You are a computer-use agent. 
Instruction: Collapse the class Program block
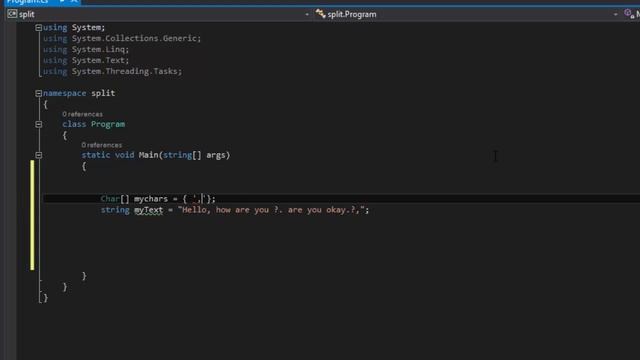coord(38,124)
